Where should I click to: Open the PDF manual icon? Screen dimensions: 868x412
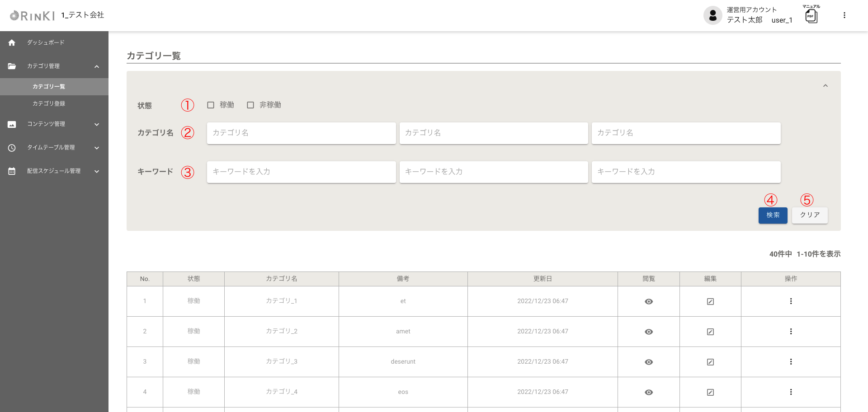(x=811, y=16)
